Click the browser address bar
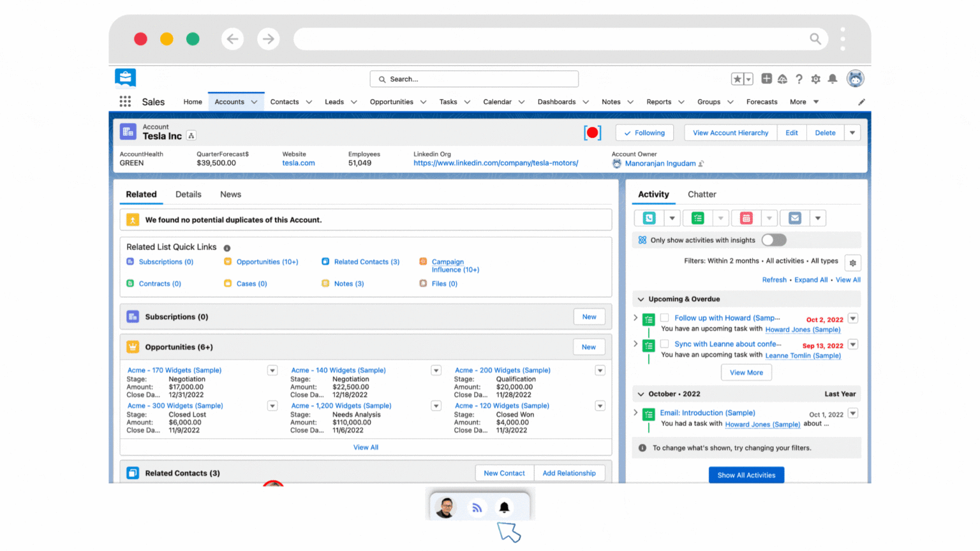 [561, 39]
